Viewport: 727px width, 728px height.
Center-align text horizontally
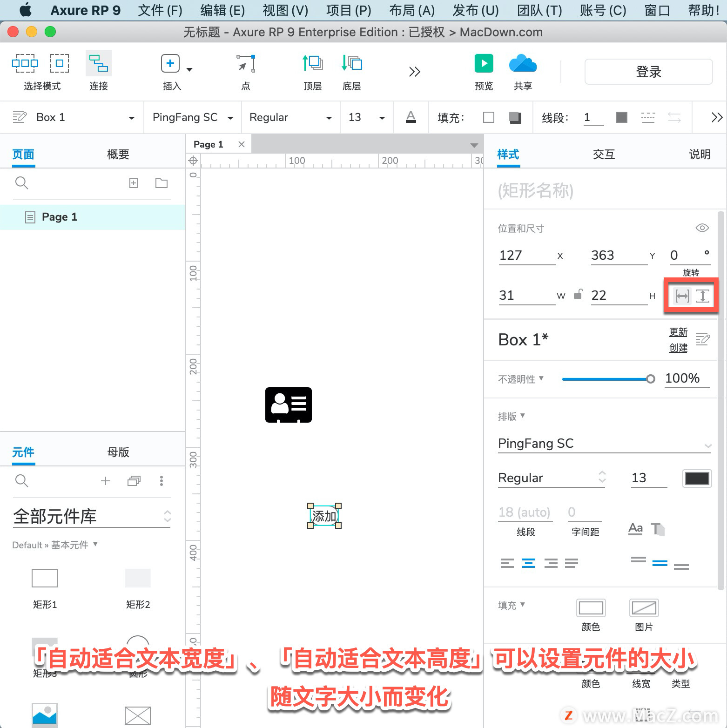click(529, 563)
